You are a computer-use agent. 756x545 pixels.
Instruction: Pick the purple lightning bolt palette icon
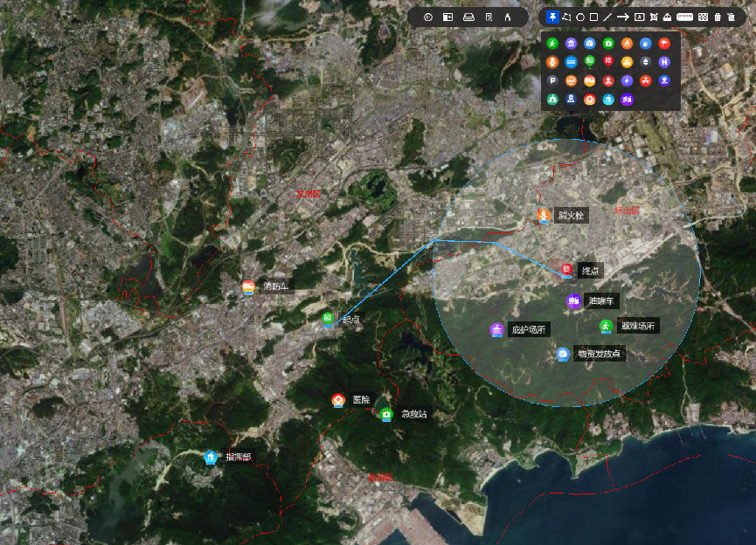(x=627, y=81)
